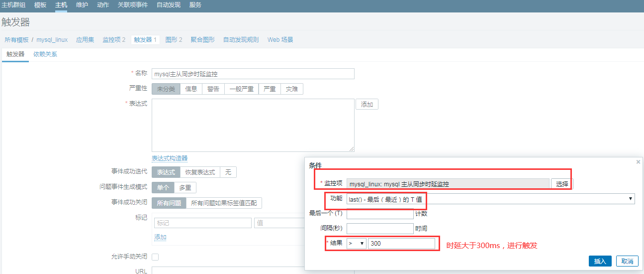Click the 表达式 text area
This screenshot has height=274, width=644.
pos(253,125)
